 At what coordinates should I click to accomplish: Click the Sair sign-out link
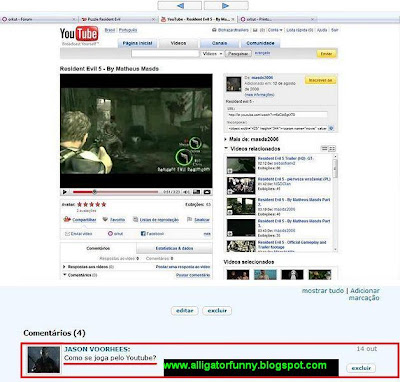[x=335, y=30]
